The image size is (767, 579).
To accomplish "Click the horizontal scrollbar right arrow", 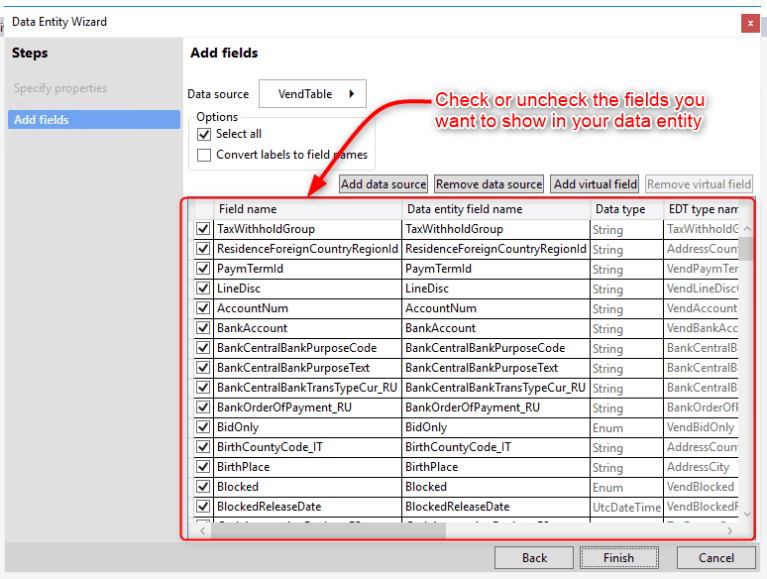I will click(x=730, y=531).
